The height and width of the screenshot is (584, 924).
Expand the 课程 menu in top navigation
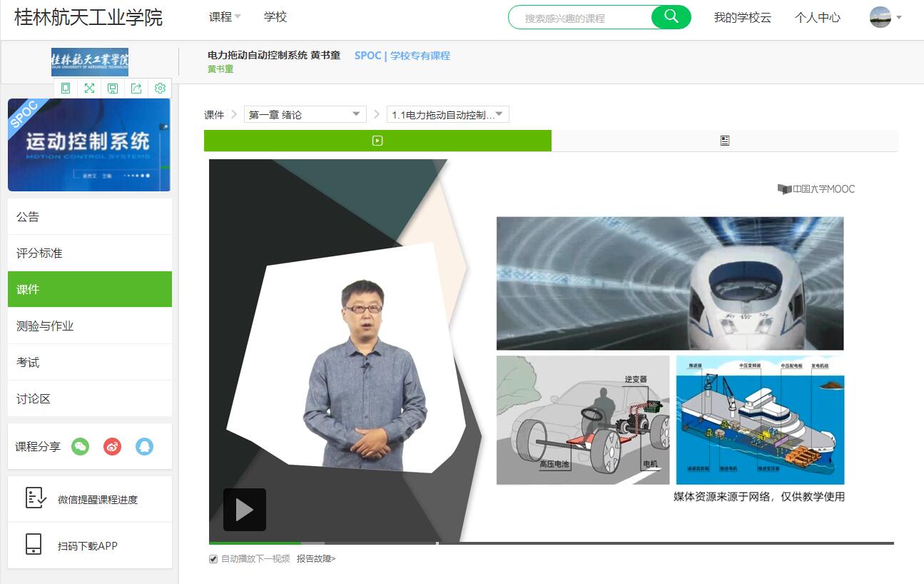[x=225, y=17]
